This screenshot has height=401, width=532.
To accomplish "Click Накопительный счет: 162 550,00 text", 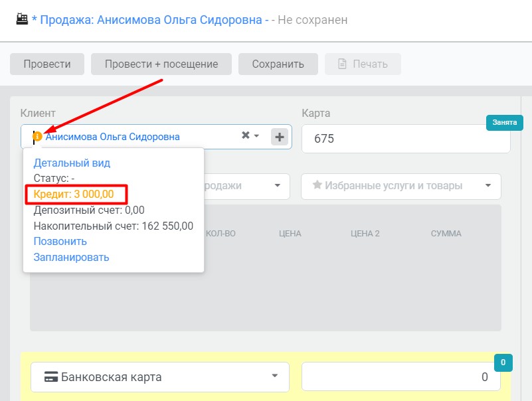I will (x=114, y=226).
